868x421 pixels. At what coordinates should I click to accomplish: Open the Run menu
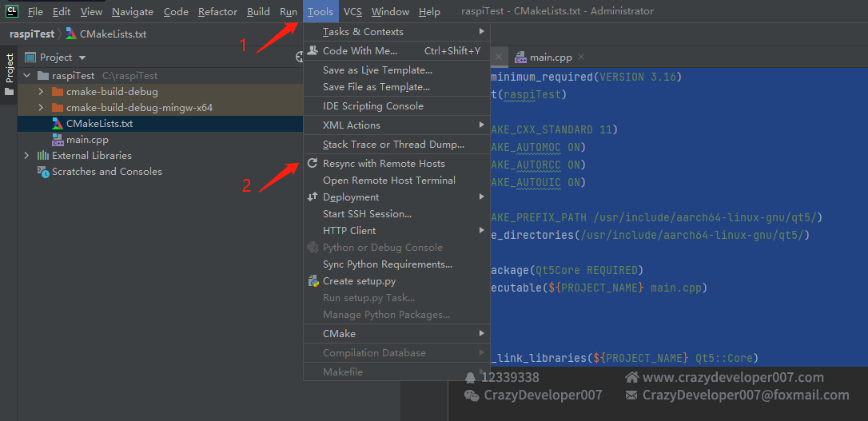click(x=289, y=12)
